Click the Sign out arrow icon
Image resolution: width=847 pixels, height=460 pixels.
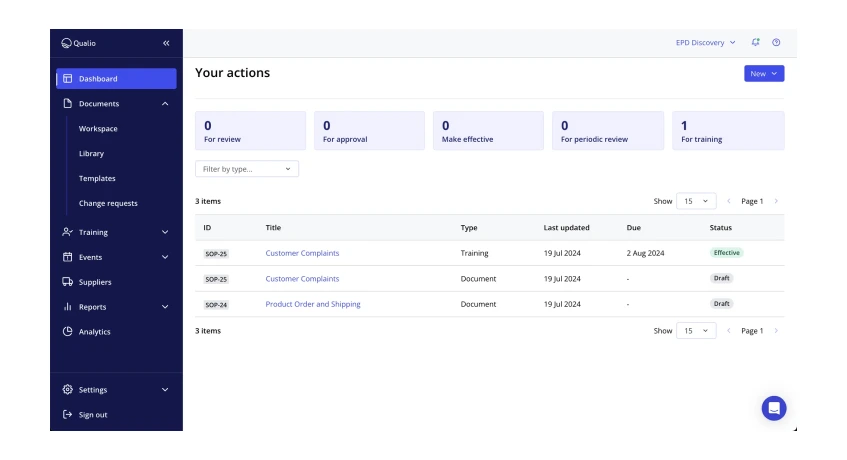tap(68, 415)
